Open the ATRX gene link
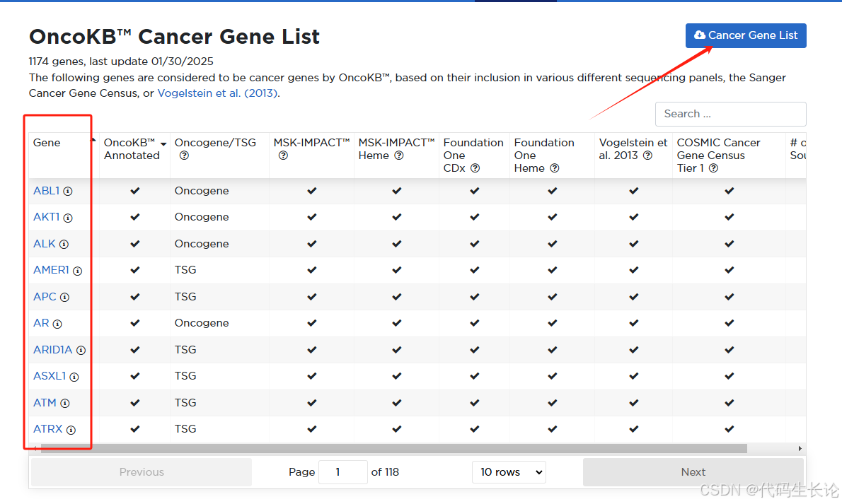Viewport: 842px width, 504px height. coord(48,429)
